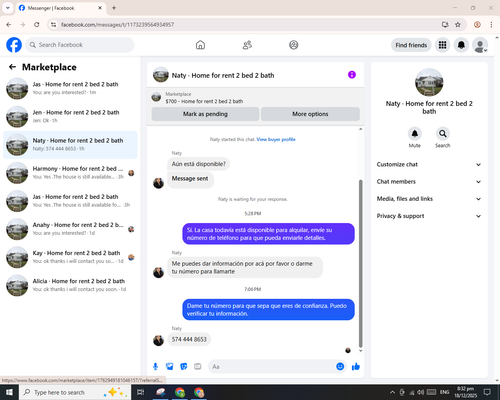The height and width of the screenshot is (400, 500).
Task: Open new browser tab with plus
Action: coord(114,8)
